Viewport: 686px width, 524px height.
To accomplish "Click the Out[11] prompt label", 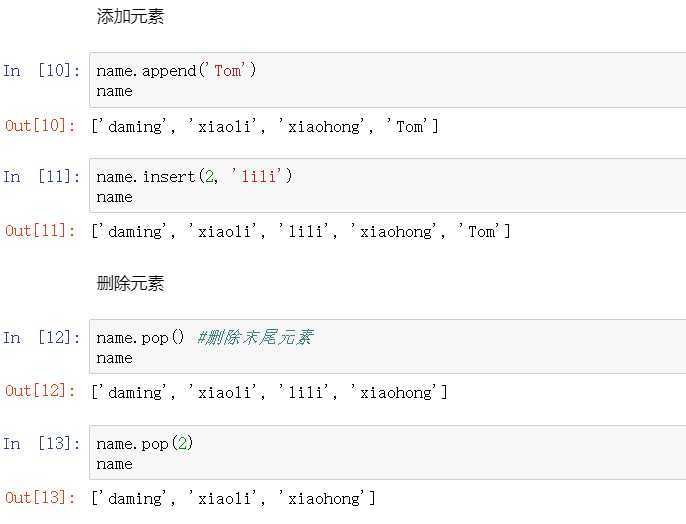I will coord(41,231).
